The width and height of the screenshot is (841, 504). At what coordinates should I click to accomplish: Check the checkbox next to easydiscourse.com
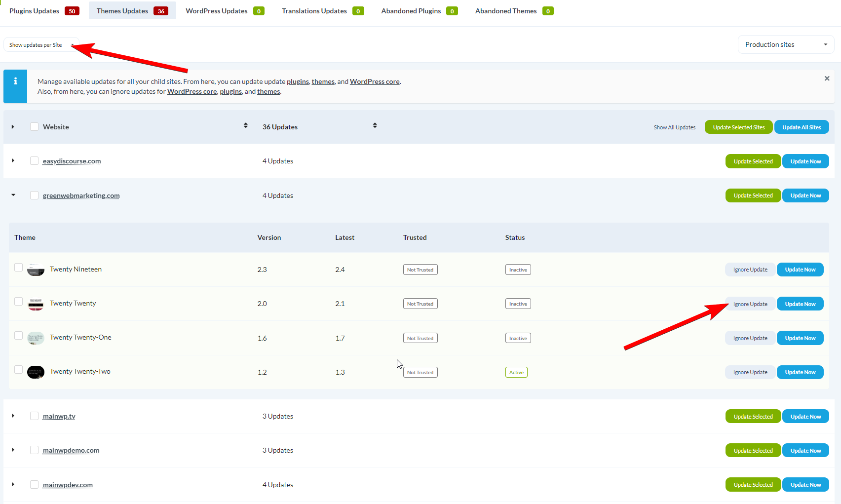(x=34, y=160)
